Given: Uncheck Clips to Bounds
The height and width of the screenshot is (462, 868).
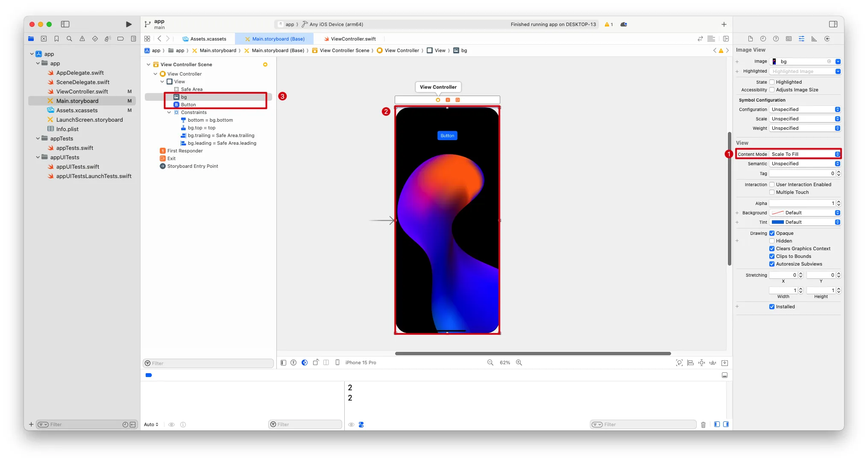Looking at the screenshot, I should [772, 256].
